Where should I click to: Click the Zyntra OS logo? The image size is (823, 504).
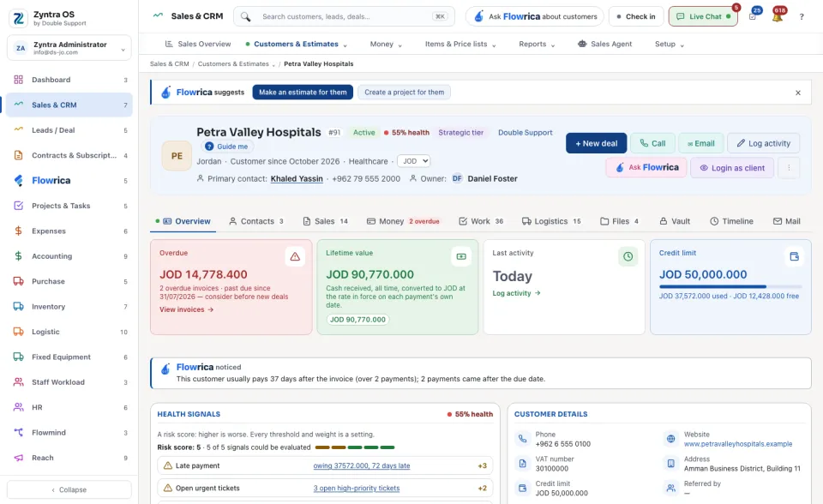(18, 18)
